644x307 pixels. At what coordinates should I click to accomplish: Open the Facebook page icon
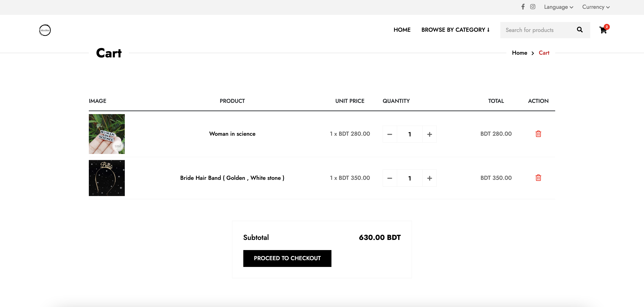coord(523,7)
